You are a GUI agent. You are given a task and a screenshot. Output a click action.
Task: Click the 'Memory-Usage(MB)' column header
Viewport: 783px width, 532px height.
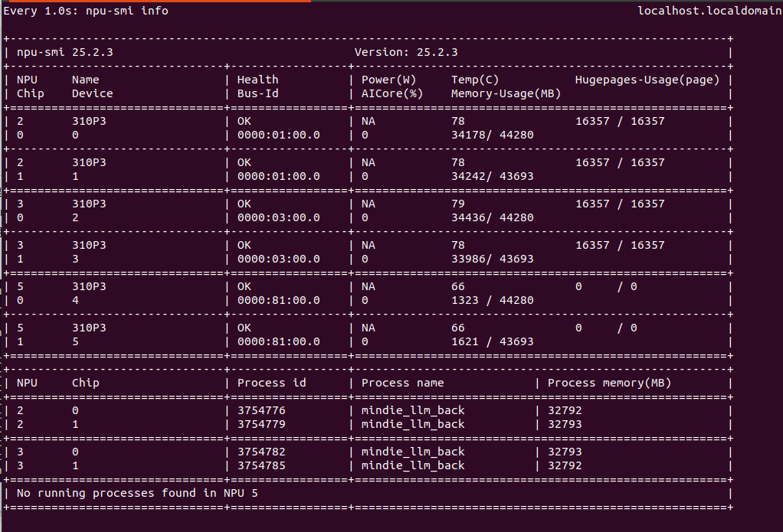pyautogui.click(x=506, y=94)
